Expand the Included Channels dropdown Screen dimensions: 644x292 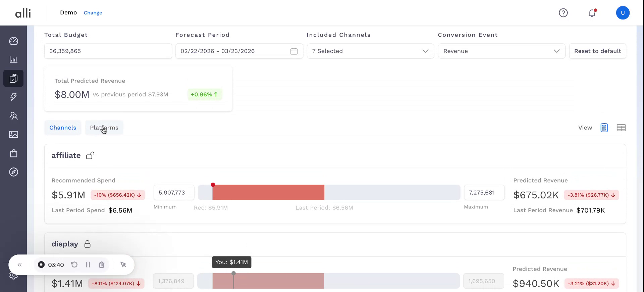370,51
